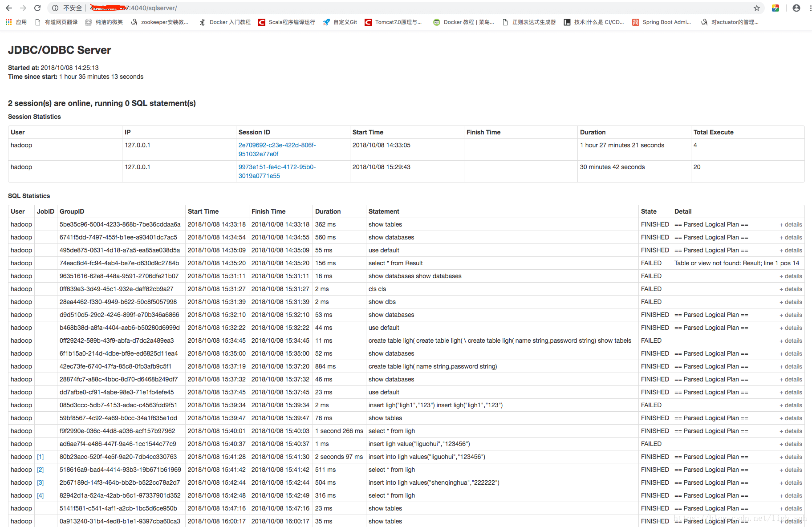Expand details for 14:35:09 use default row
Screen dimensions: 812x527
click(x=791, y=251)
